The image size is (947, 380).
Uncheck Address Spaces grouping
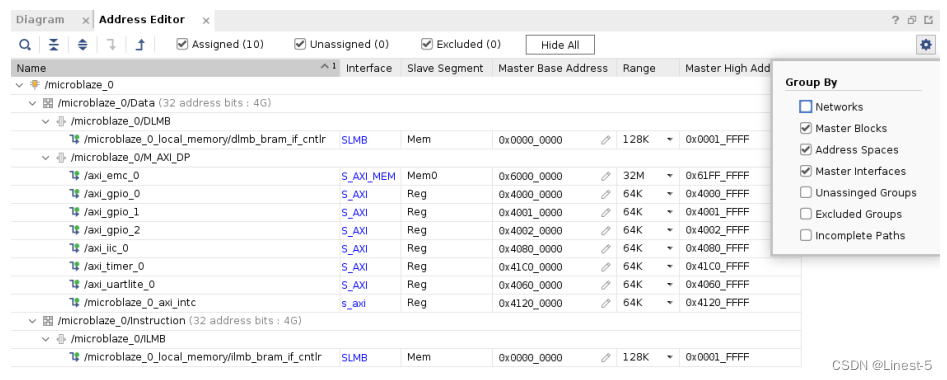tap(805, 150)
